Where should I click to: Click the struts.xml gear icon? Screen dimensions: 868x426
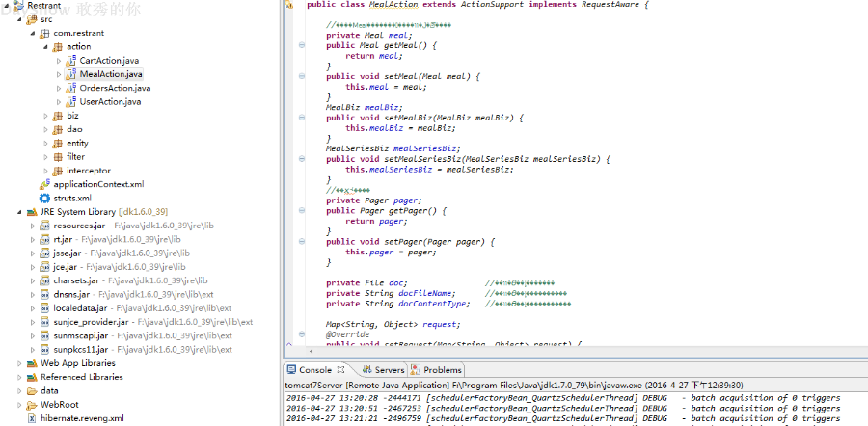pyautogui.click(x=44, y=199)
